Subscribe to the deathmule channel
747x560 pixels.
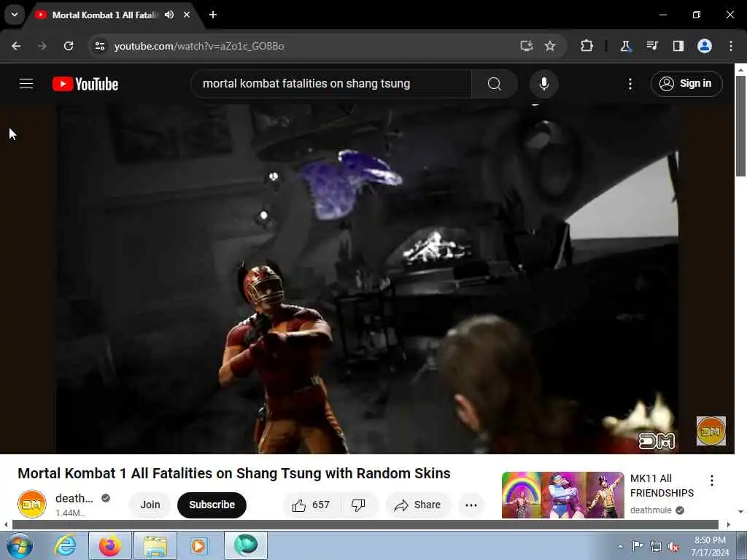pyautogui.click(x=212, y=505)
